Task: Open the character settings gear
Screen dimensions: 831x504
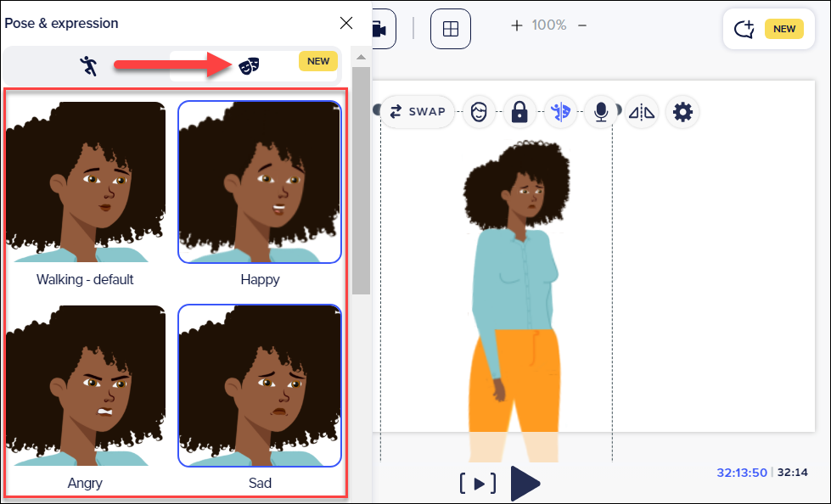Action: click(x=682, y=111)
